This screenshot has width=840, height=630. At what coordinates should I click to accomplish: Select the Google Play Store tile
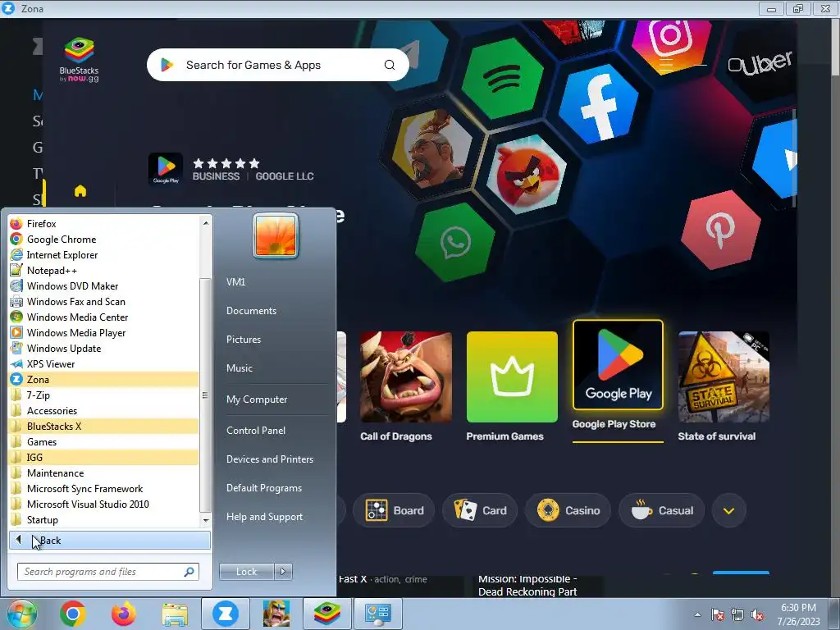[x=618, y=365]
